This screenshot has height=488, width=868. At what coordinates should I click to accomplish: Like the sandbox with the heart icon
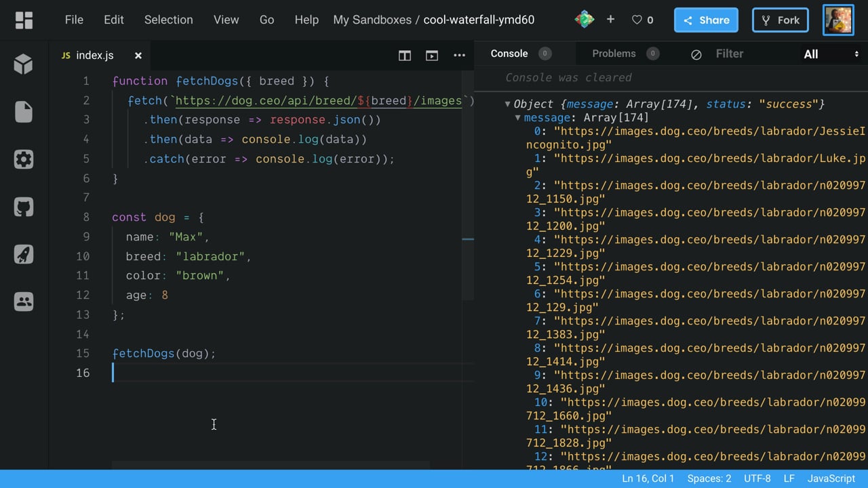coord(637,20)
